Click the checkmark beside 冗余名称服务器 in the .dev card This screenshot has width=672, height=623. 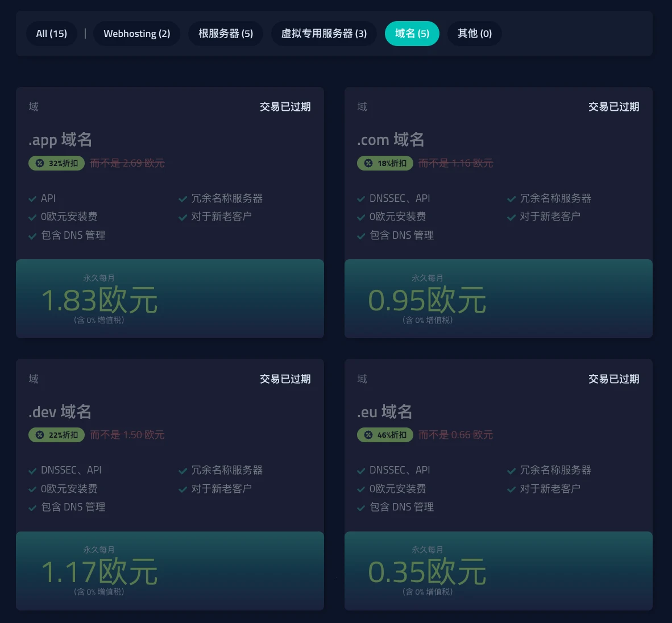pyautogui.click(x=182, y=470)
